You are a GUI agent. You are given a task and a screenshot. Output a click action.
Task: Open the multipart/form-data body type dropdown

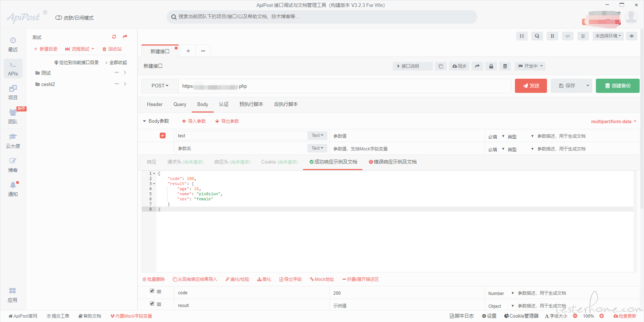pyautogui.click(x=614, y=122)
